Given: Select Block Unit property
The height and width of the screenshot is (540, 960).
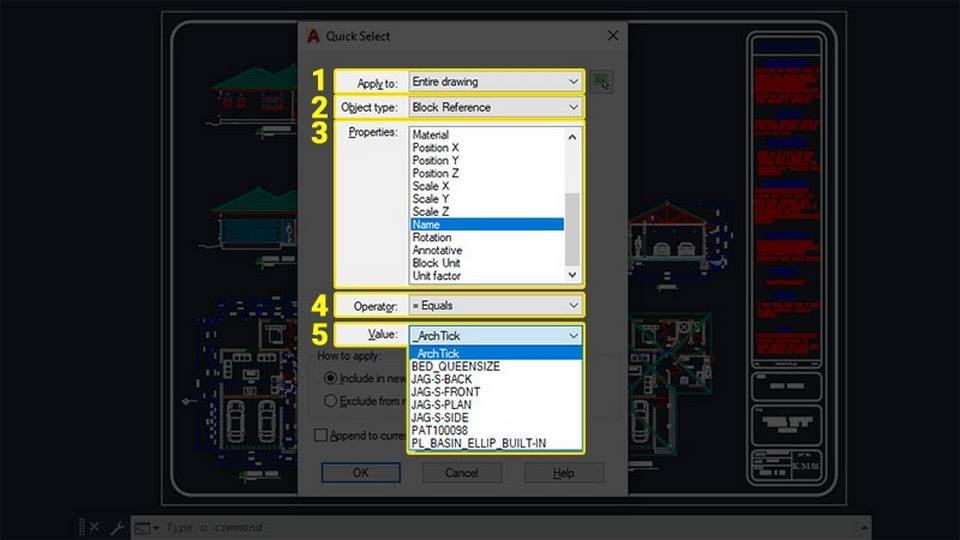Looking at the screenshot, I should point(487,263).
